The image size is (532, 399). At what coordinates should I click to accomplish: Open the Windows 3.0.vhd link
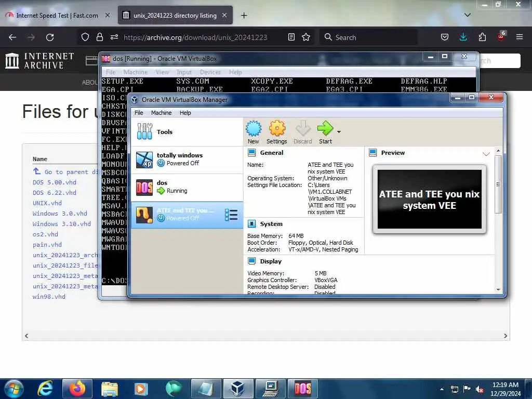tap(60, 214)
